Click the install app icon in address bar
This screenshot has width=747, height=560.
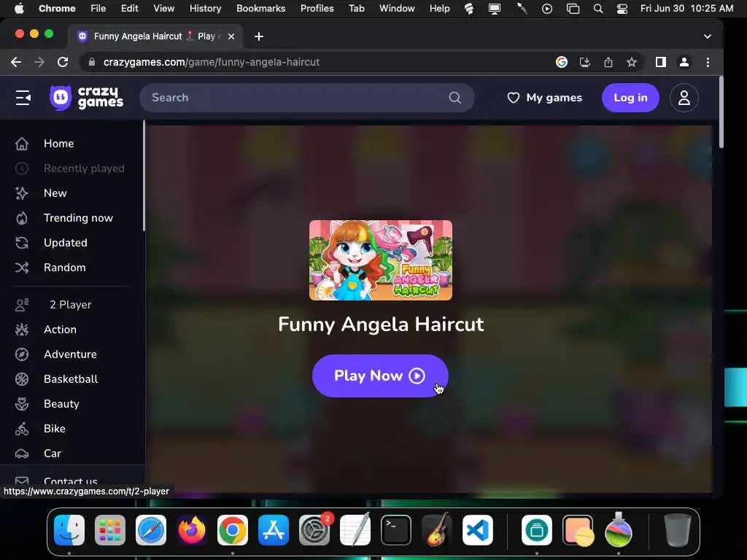585,62
